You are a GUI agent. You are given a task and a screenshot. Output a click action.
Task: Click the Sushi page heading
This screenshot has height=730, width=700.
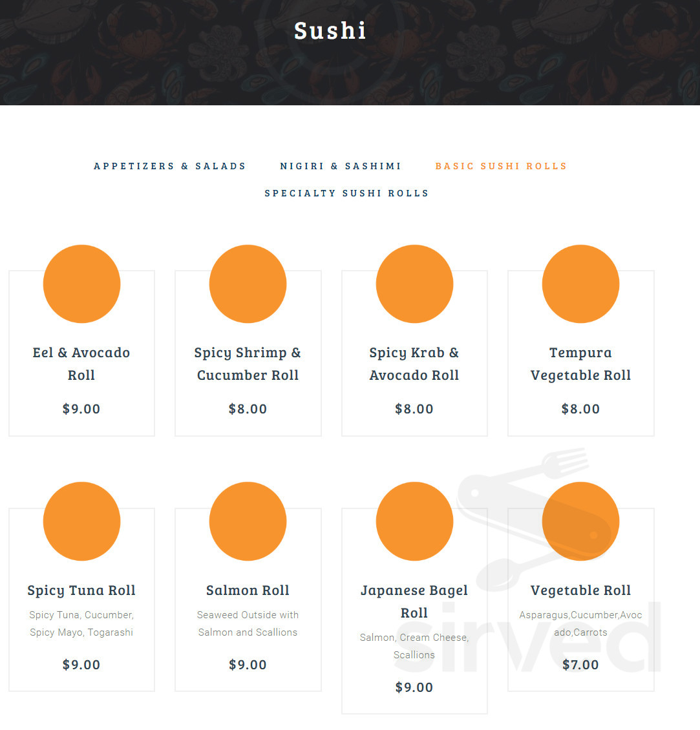point(330,30)
